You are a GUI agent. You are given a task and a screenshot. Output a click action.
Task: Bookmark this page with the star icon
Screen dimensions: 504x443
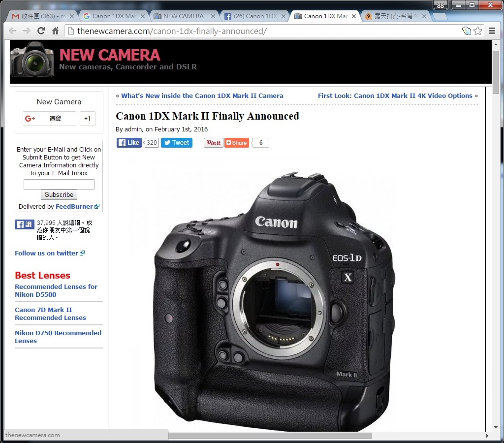(477, 31)
